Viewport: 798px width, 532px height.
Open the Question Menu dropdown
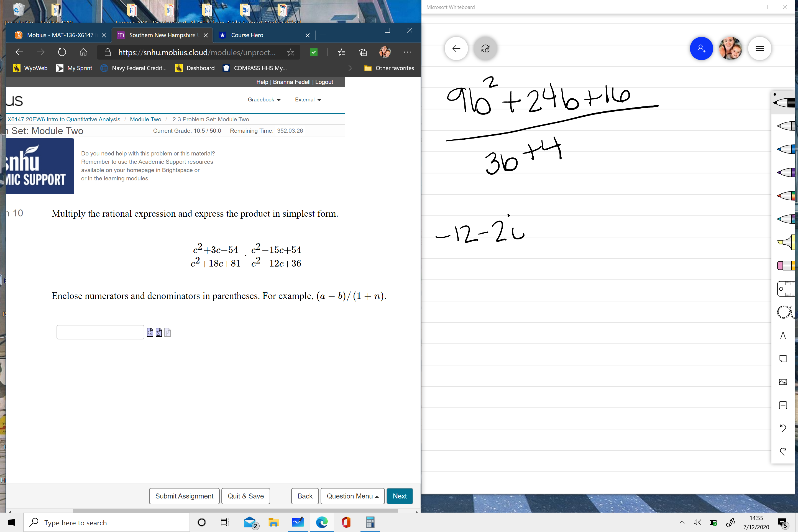pyautogui.click(x=352, y=496)
